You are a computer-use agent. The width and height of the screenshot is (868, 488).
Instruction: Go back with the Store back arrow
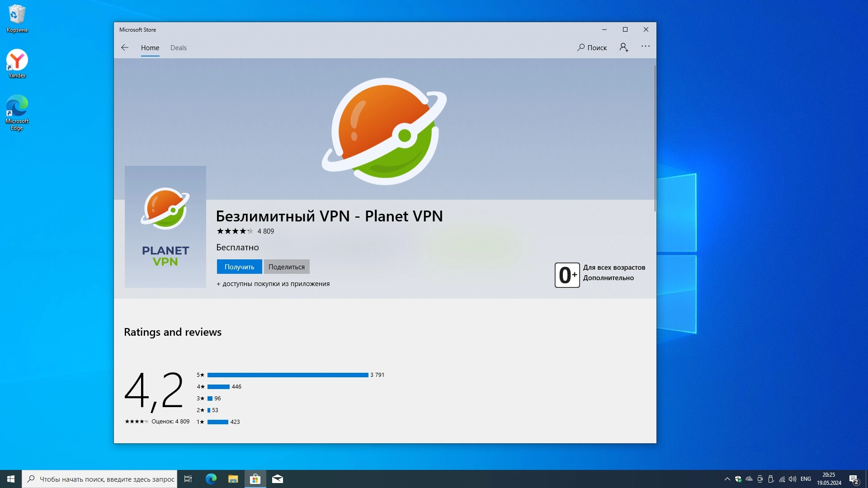click(x=125, y=47)
